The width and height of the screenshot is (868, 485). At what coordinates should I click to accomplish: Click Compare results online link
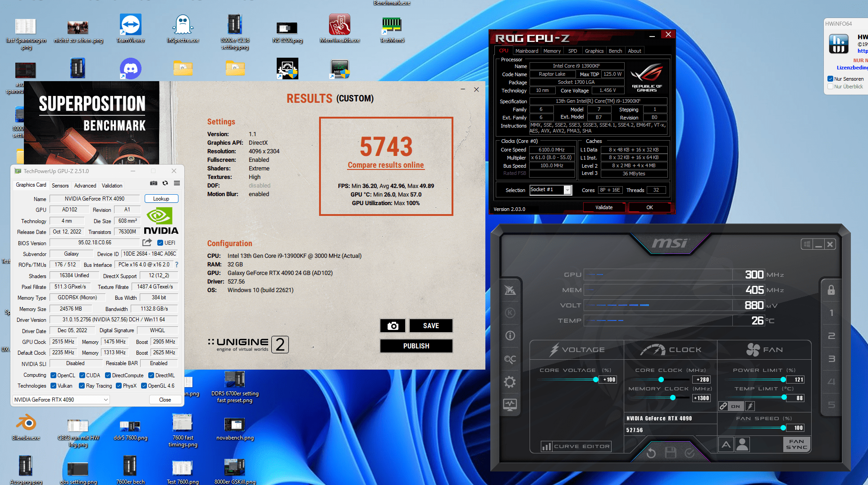(x=386, y=165)
